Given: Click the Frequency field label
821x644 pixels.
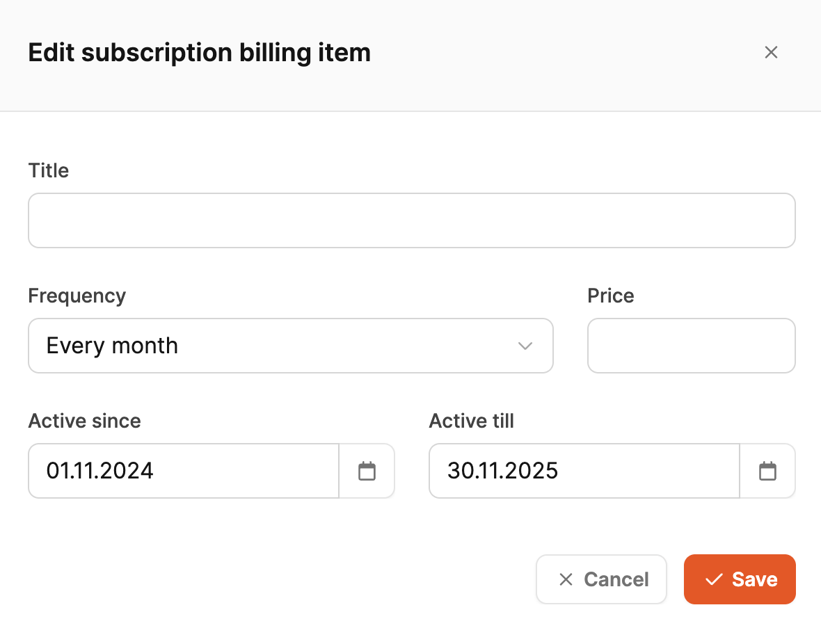Looking at the screenshot, I should tap(77, 296).
